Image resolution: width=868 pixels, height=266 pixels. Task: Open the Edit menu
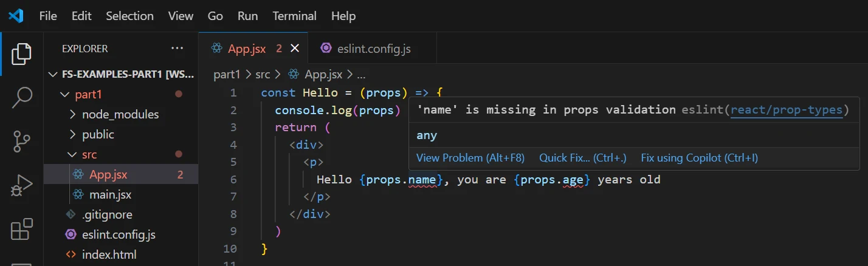coord(81,16)
